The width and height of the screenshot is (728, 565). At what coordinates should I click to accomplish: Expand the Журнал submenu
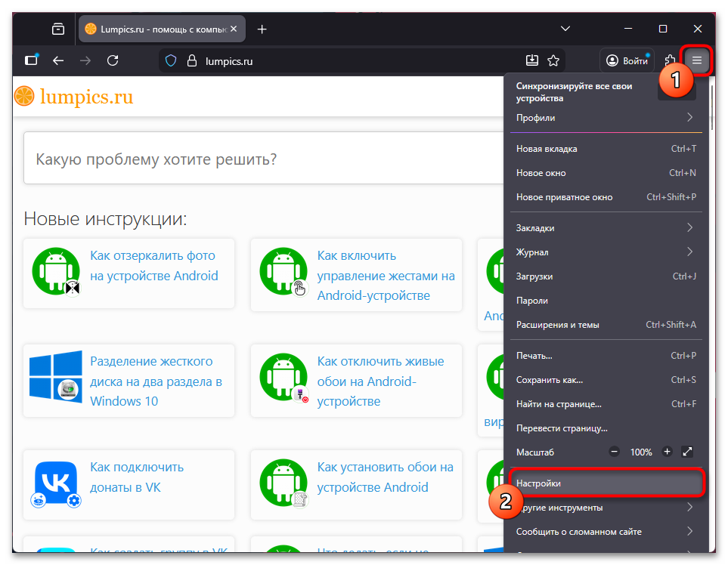click(x=605, y=252)
